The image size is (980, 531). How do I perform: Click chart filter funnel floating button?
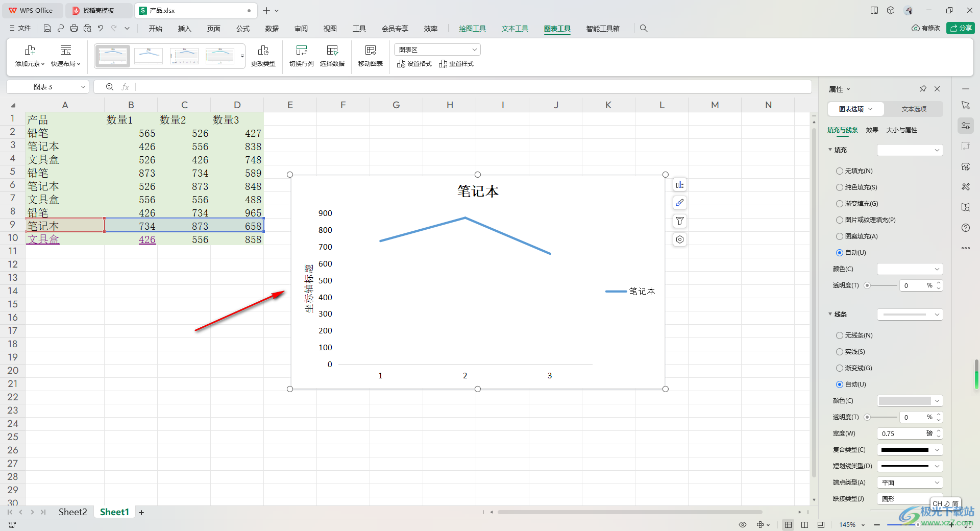click(x=680, y=221)
